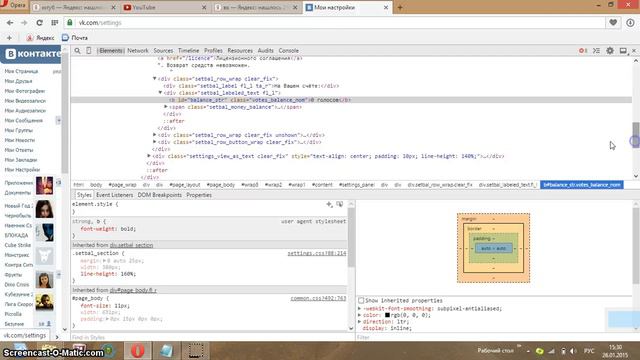Switch to the YouTube browser tab
The width and height of the screenshot is (640, 360).
164,7
